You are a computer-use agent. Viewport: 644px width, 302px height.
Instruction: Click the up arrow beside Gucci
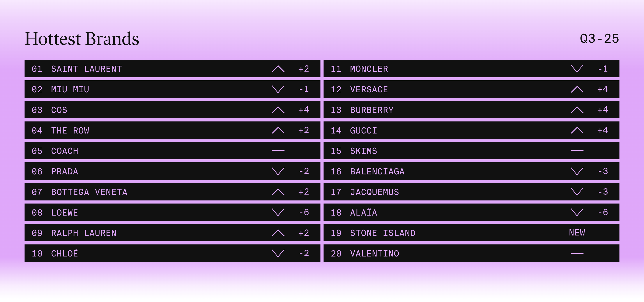[577, 130]
